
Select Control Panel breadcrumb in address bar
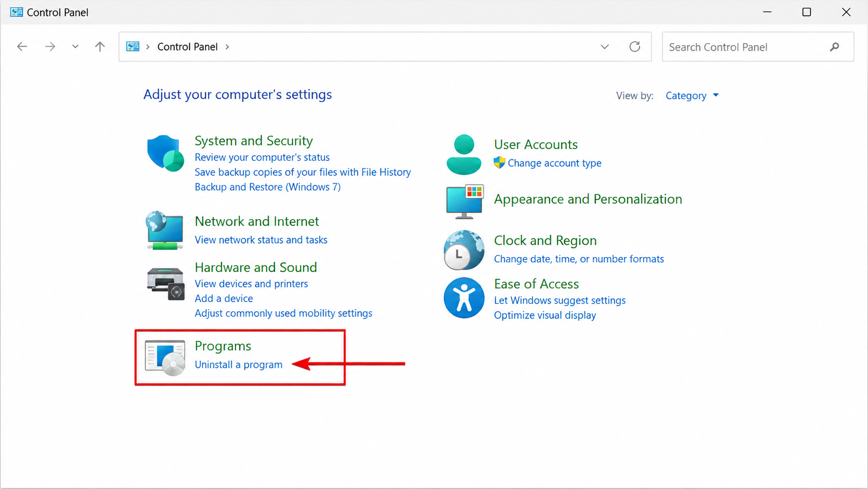point(187,47)
